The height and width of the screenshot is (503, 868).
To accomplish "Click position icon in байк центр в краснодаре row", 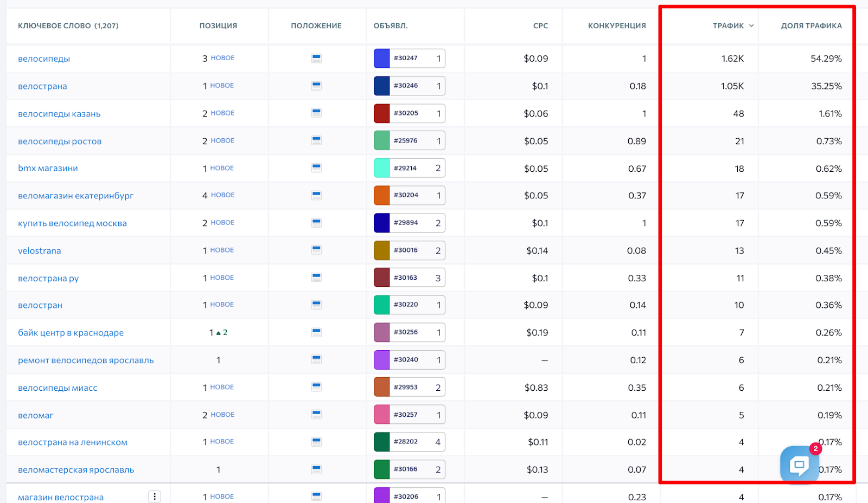I will coord(316,332).
